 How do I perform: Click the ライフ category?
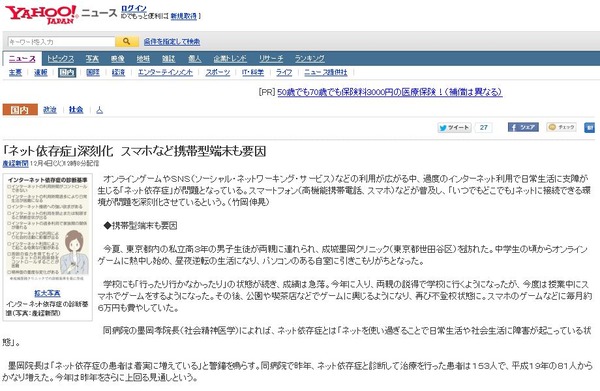coord(284,72)
